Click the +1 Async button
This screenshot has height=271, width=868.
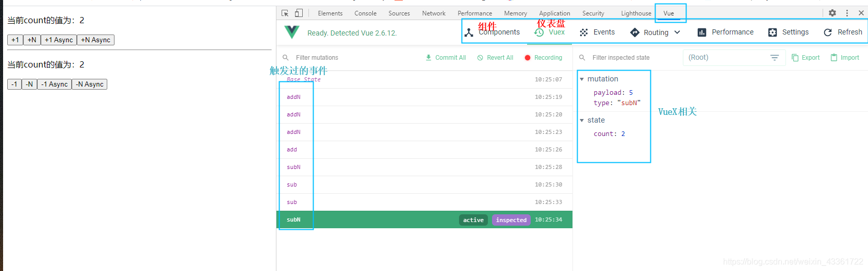(x=59, y=40)
